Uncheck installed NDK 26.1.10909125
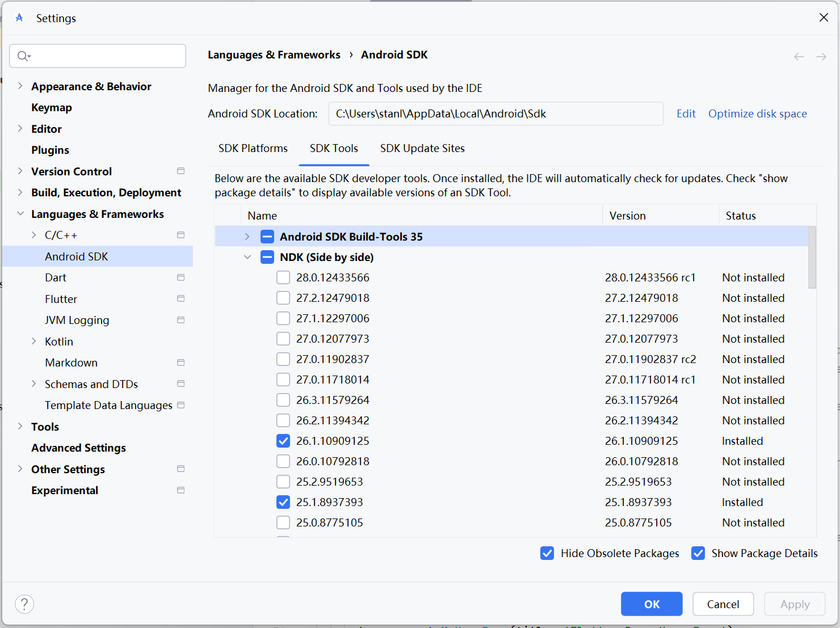This screenshot has height=628, width=840. 283,441
